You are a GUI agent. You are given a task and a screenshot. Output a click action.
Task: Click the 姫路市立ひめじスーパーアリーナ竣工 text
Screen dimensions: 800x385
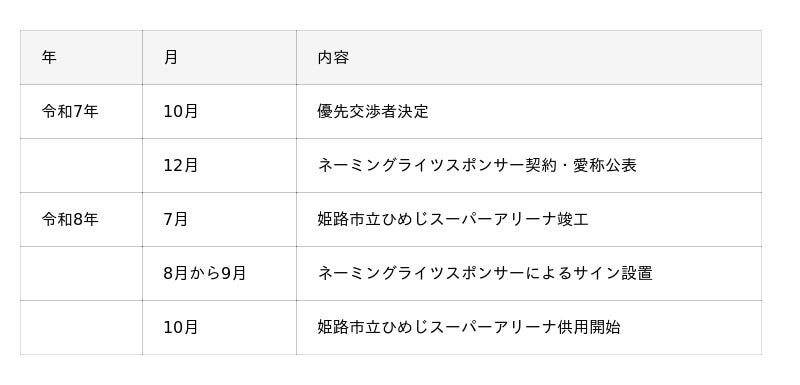click(453, 219)
